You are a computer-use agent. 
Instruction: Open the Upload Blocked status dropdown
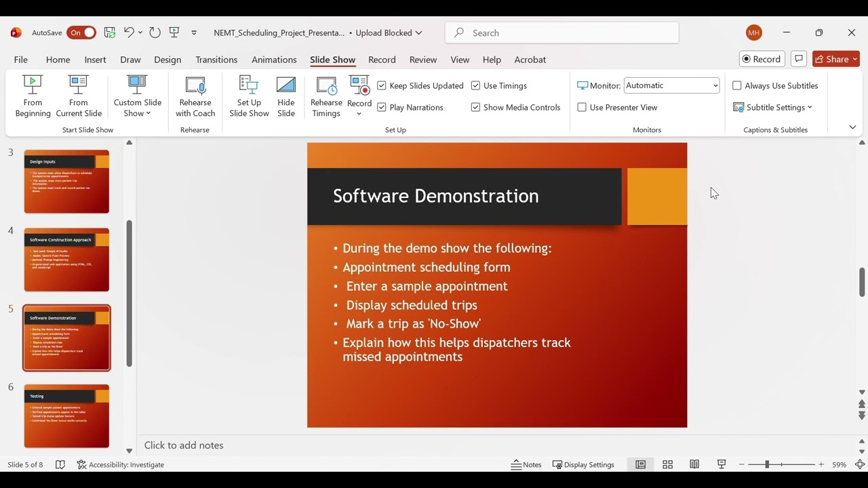pyautogui.click(x=389, y=33)
